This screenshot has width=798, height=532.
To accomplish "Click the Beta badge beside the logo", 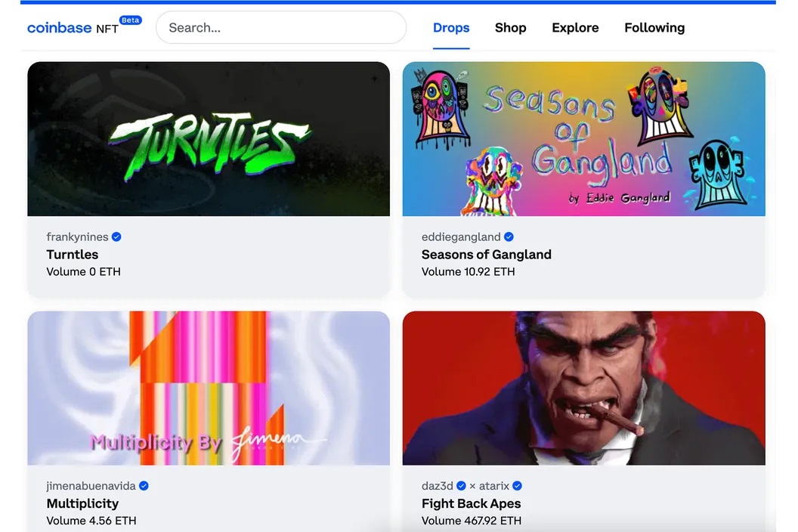I will pyautogui.click(x=131, y=20).
